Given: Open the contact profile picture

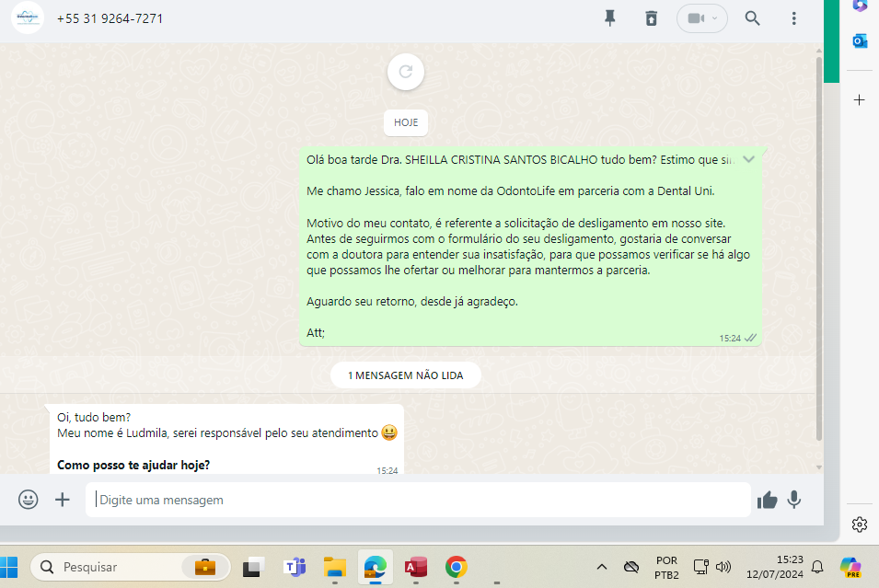Looking at the screenshot, I should [x=28, y=17].
